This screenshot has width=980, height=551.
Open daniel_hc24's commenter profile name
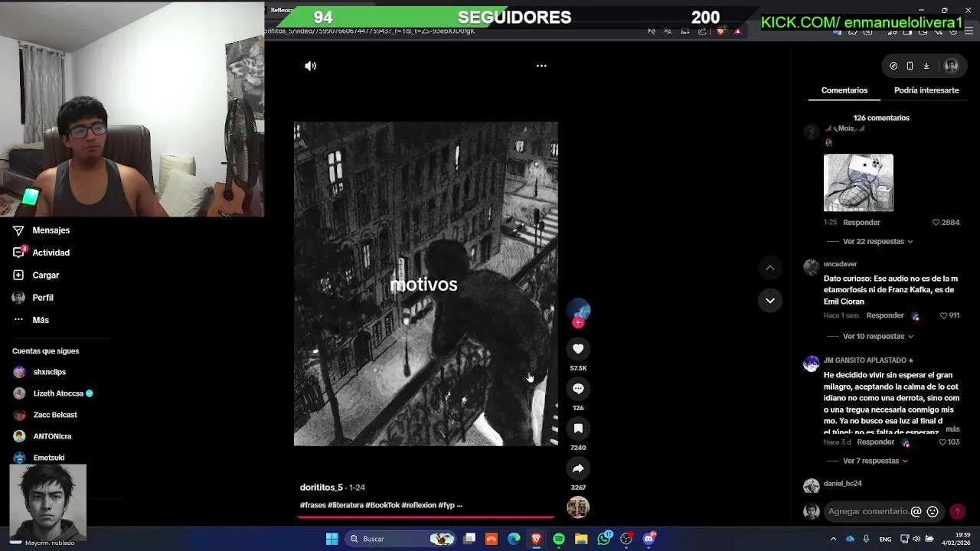pos(842,484)
